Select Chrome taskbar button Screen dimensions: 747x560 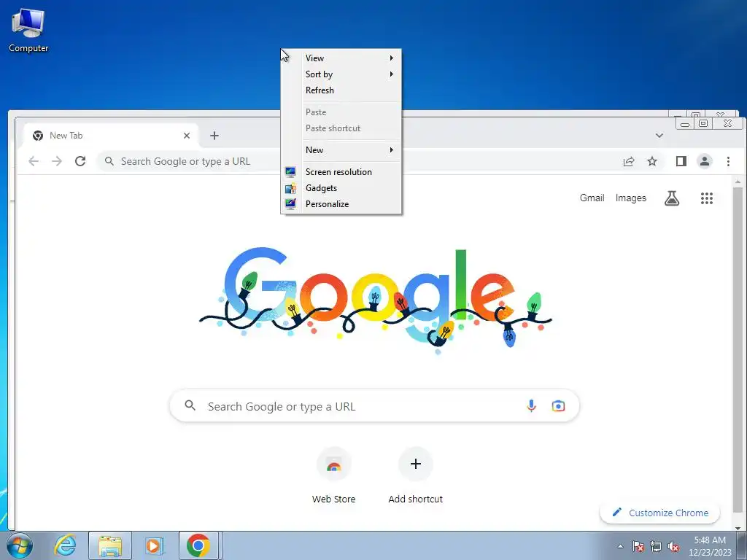click(198, 545)
